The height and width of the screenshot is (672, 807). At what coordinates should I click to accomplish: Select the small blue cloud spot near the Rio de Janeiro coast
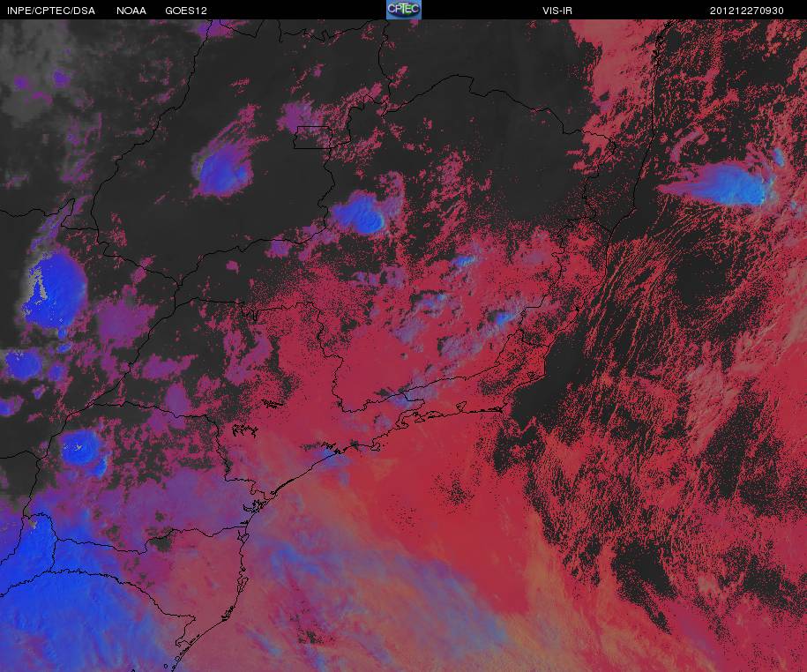click(502, 318)
